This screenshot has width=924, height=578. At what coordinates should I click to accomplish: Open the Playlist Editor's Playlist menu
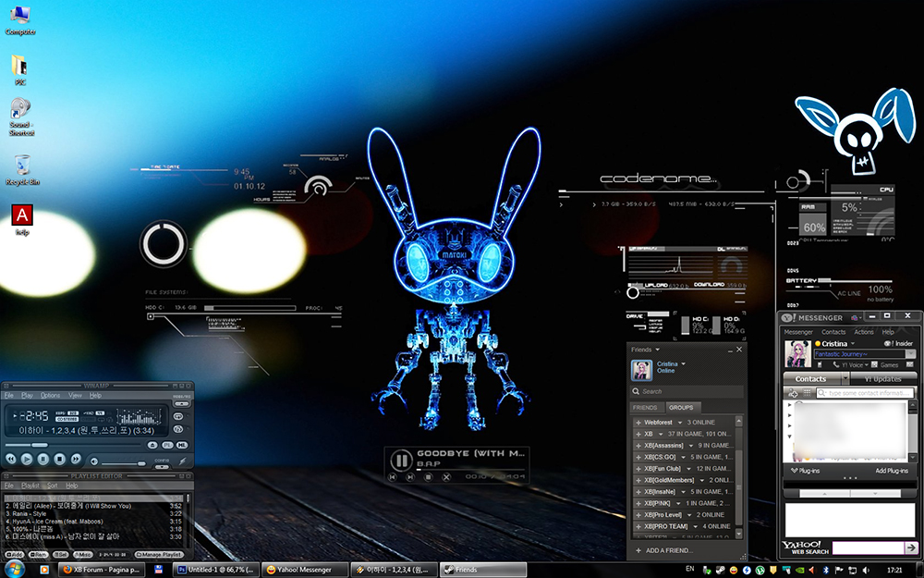click(x=30, y=486)
